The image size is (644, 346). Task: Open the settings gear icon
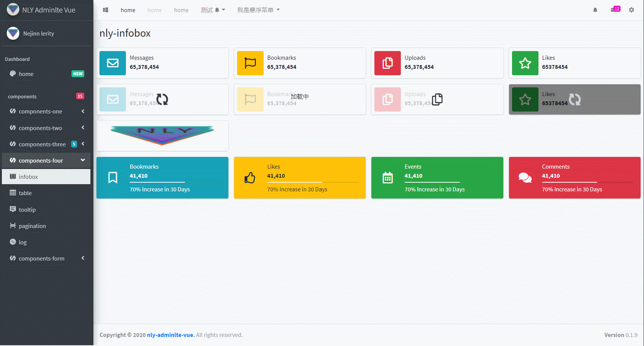pos(631,10)
